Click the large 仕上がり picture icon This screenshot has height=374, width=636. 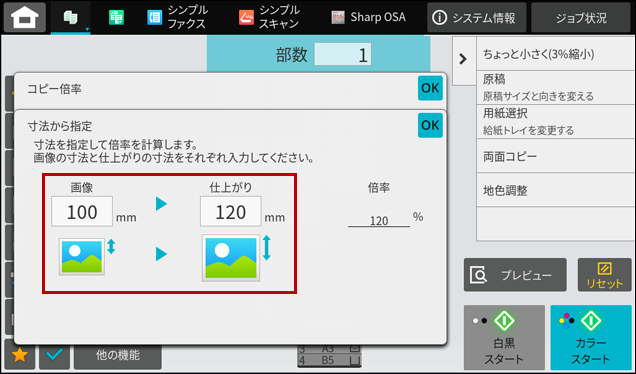231,258
